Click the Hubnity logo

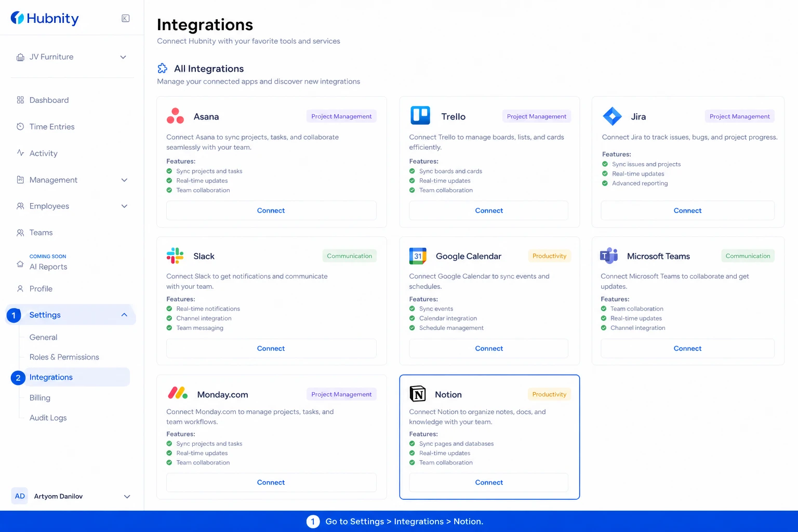pyautogui.click(x=45, y=18)
